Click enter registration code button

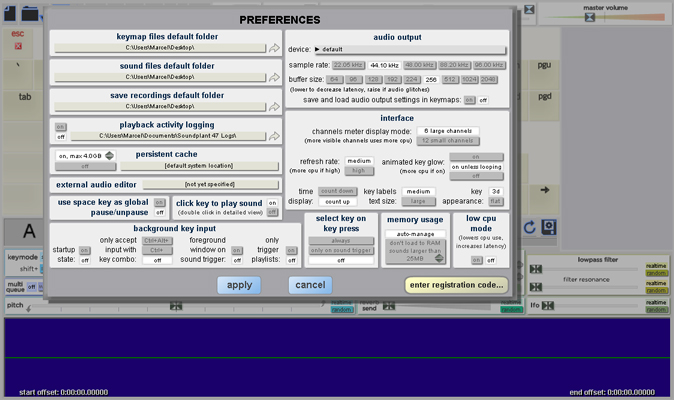(456, 285)
